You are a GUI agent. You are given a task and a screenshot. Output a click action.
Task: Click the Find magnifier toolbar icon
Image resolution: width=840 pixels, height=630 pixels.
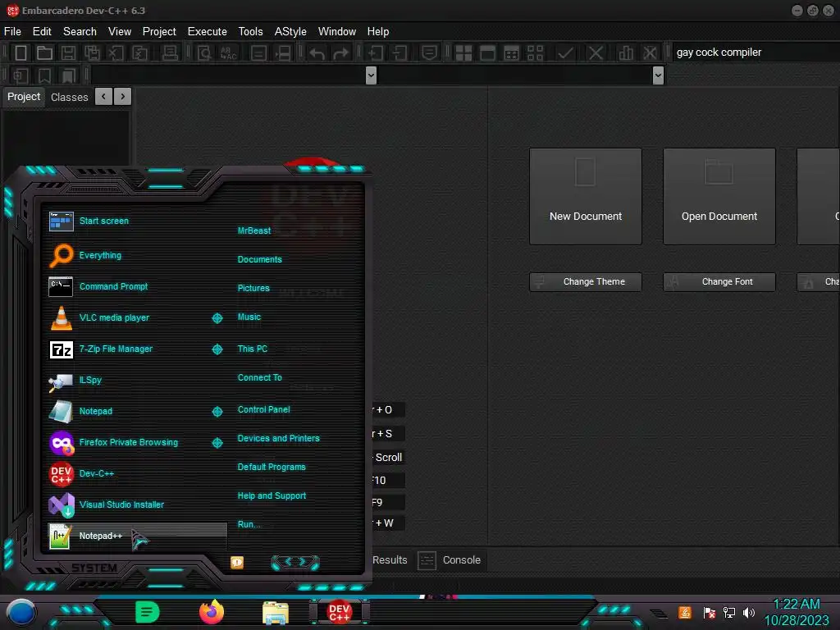[x=204, y=53]
